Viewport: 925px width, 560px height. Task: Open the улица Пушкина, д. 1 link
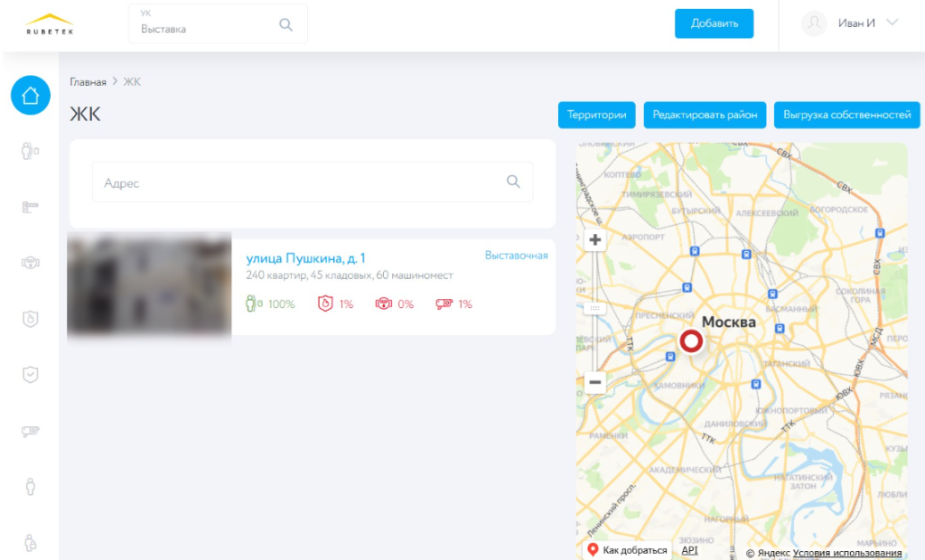tap(305, 258)
